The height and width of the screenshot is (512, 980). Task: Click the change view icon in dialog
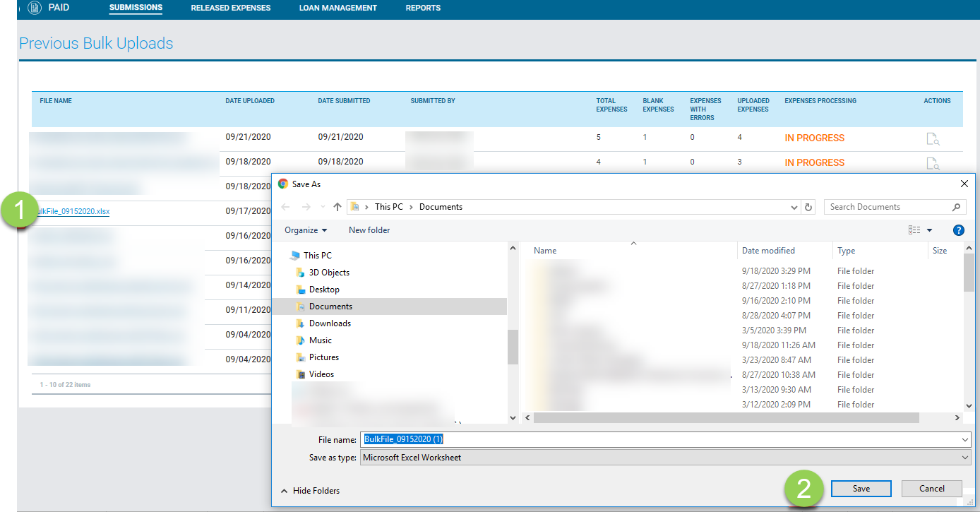[x=914, y=230]
